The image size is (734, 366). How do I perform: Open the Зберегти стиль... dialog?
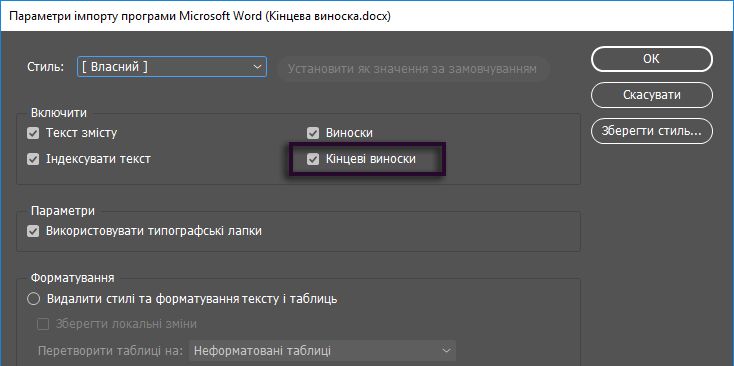coord(652,131)
